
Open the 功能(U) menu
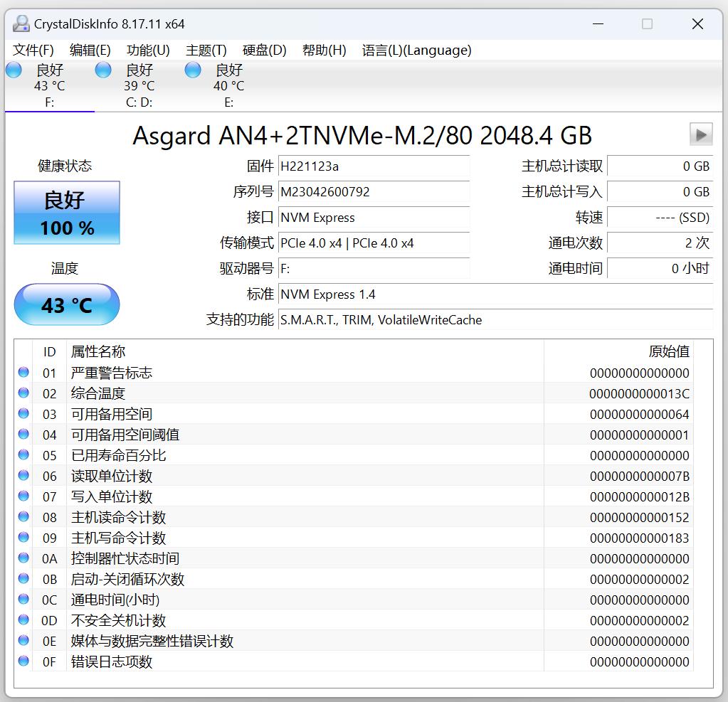(148, 50)
